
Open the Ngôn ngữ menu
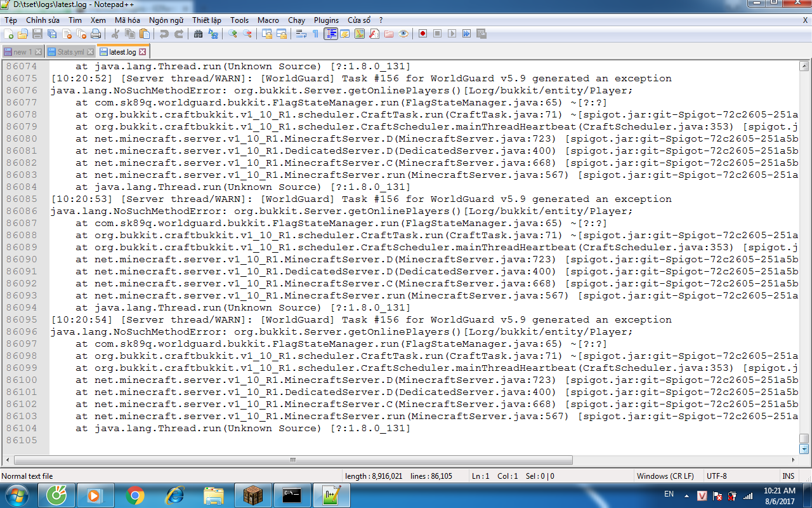pos(166,20)
